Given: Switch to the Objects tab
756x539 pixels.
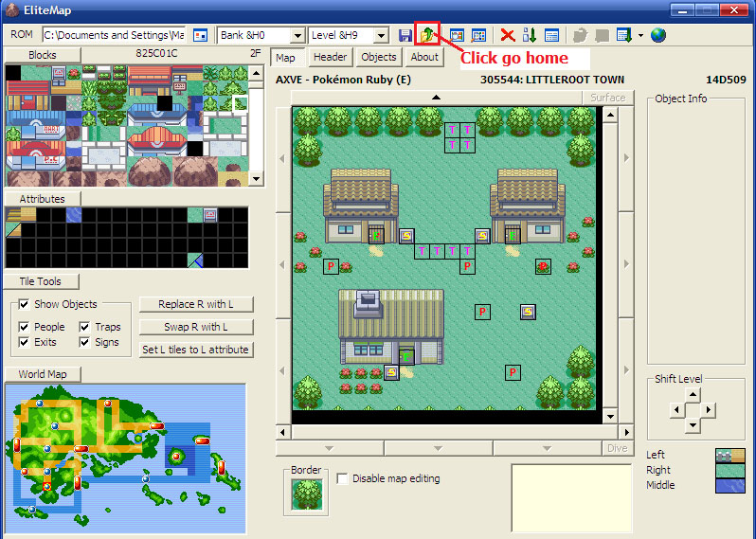Looking at the screenshot, I should click(x=379, y=58).
